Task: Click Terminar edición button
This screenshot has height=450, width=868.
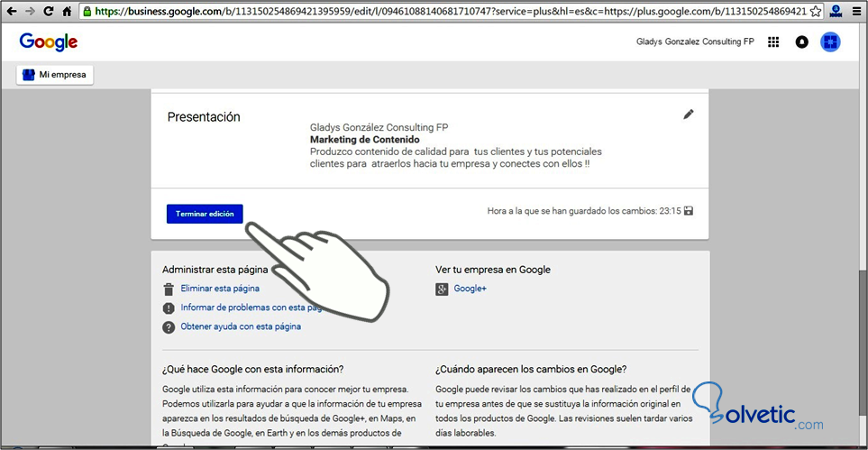Action: (x=205, y=214)
